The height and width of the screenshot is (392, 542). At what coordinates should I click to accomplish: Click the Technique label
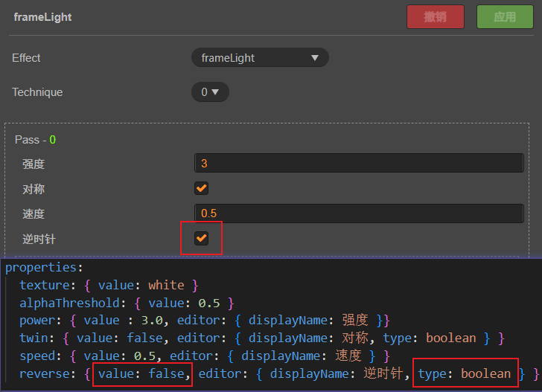pos(37,92)
